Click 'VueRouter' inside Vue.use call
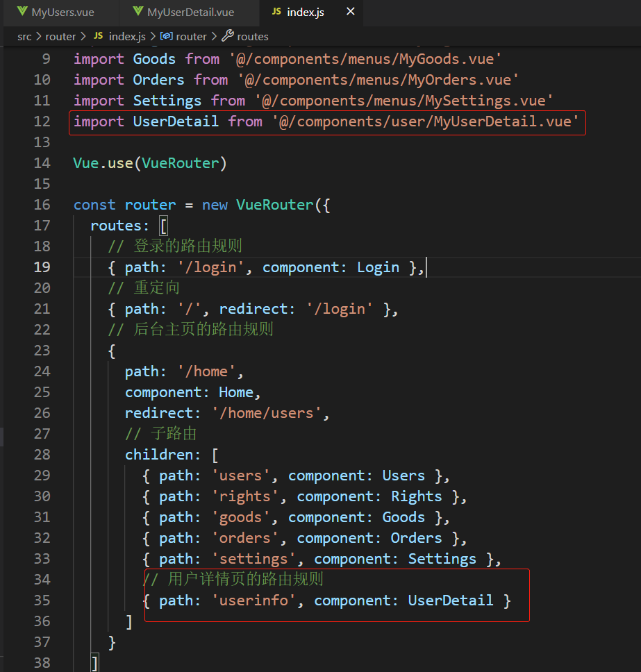Viewport: 641px width, 672px height. (180, 163)
